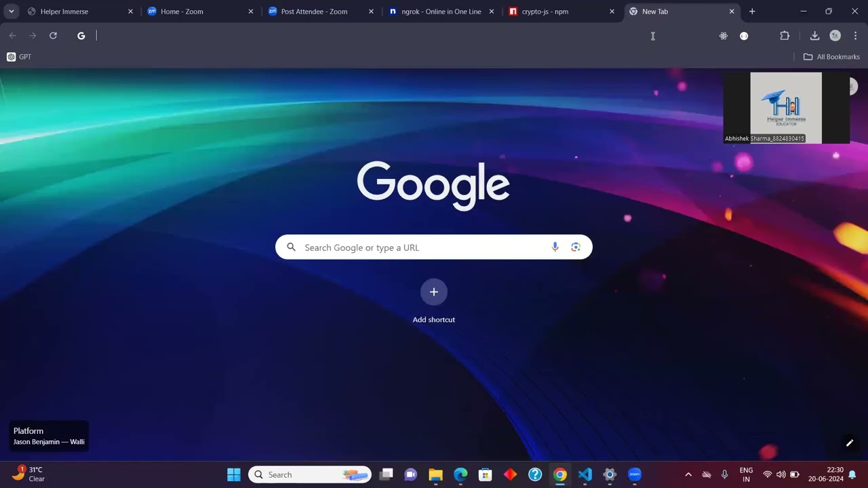Screen dimensions: 868x488
Task: Click the system tray microphone icon
Action: [725, 474]
